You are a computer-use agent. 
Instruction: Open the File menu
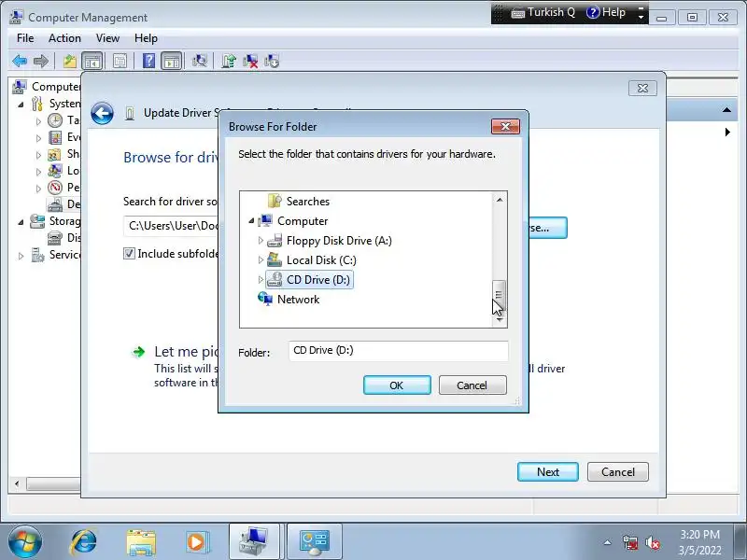coord(25,38)
